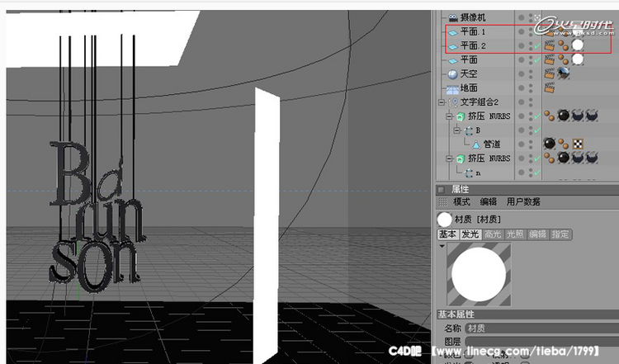Select the floor grid icon for 地面
This screenshot has height=364, width=619.
click(x=452, y=88)
